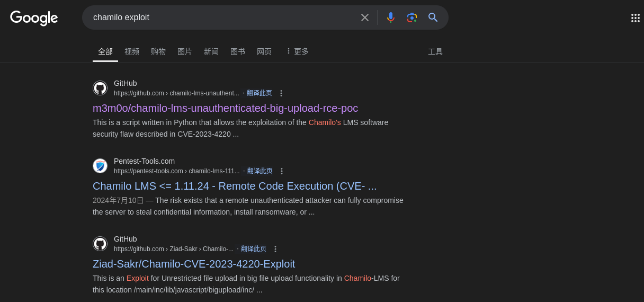Switch to the 购物 tab
Screen dimensions: 644x302
(158, 52)
